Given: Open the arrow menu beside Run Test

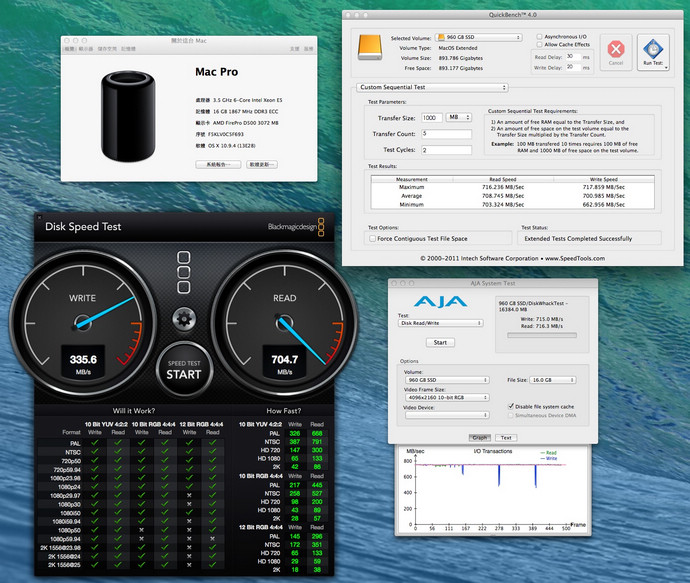Looking at the screenshot, I should pyautogui.click(x=666, y=67).
